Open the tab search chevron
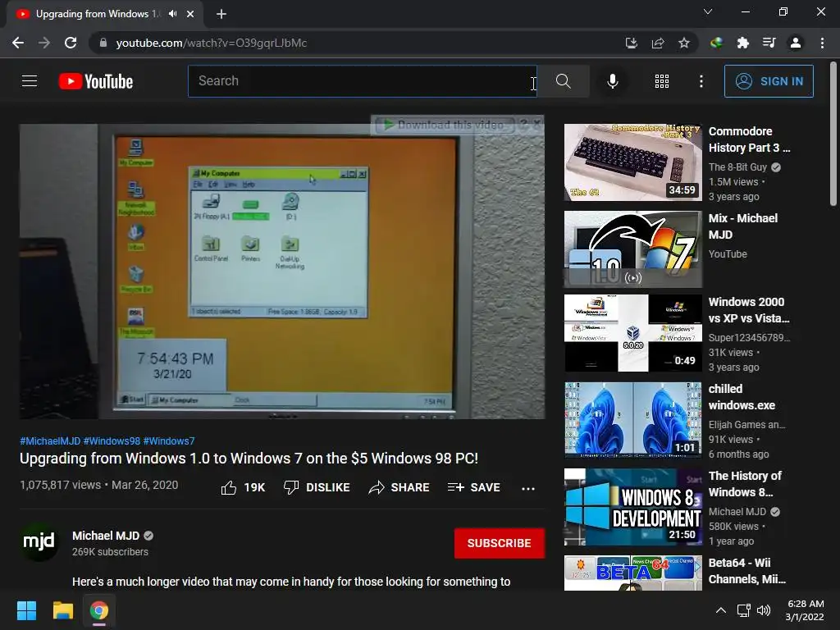 (x=708, y=11)
